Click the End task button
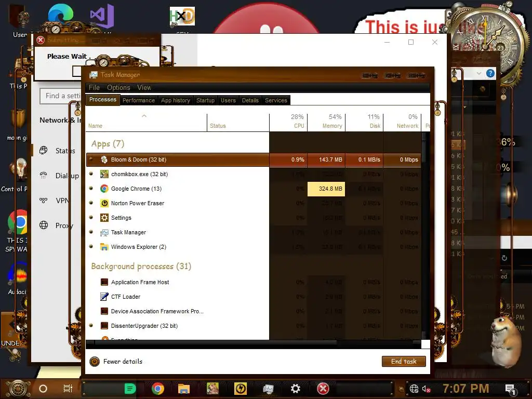Screen dimensions: 532x399 pyautogui.click(x=404, y=362)
